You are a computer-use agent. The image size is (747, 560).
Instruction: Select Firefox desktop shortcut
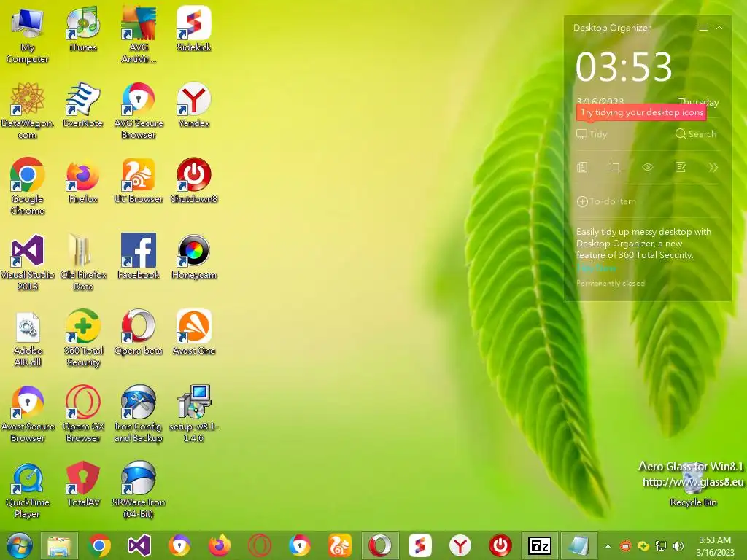[x=83, y=181]
